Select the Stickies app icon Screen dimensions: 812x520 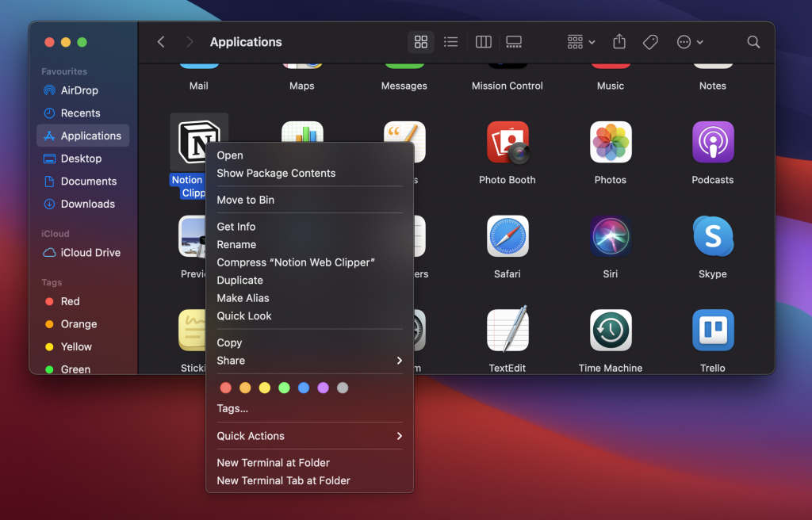click(x=192, y=330)
